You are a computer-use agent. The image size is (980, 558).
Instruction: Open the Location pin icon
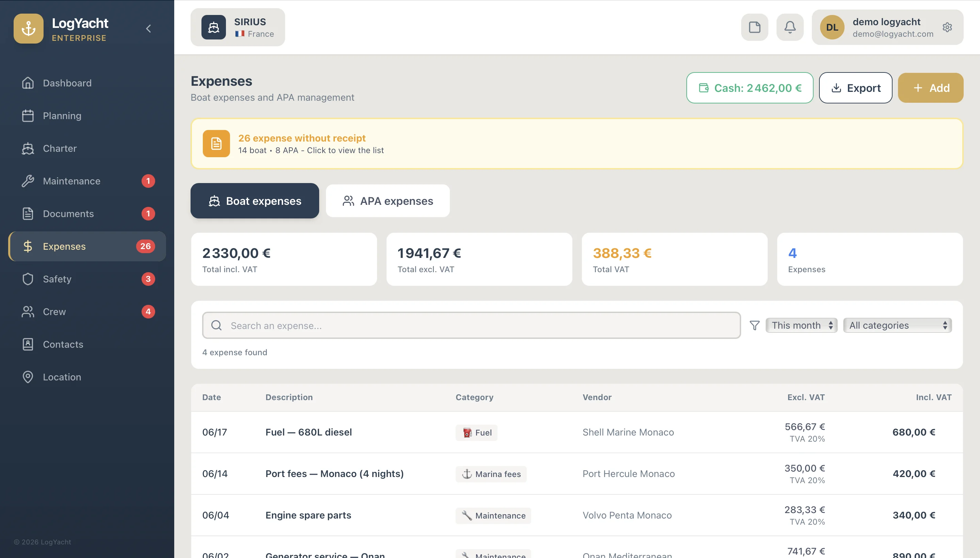[28, 377]
